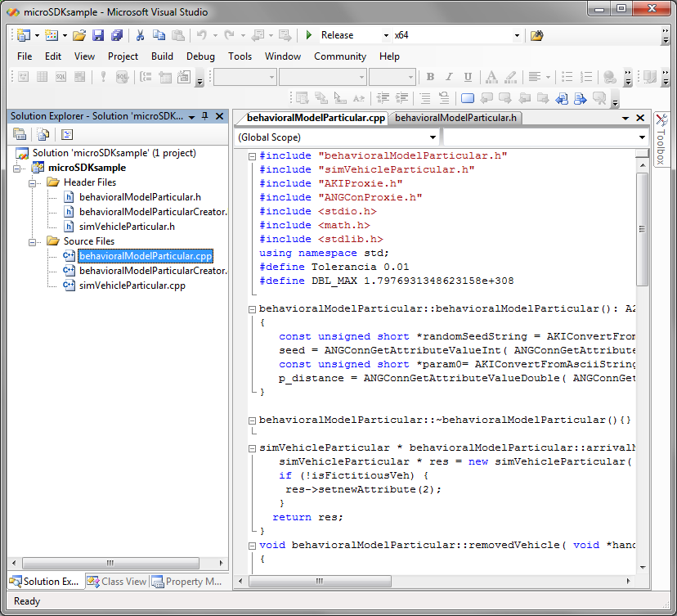Switch to behavioralModelParticular.h tab
The image size is (677, 616).
pyautogui.click(x=455, y=118)
